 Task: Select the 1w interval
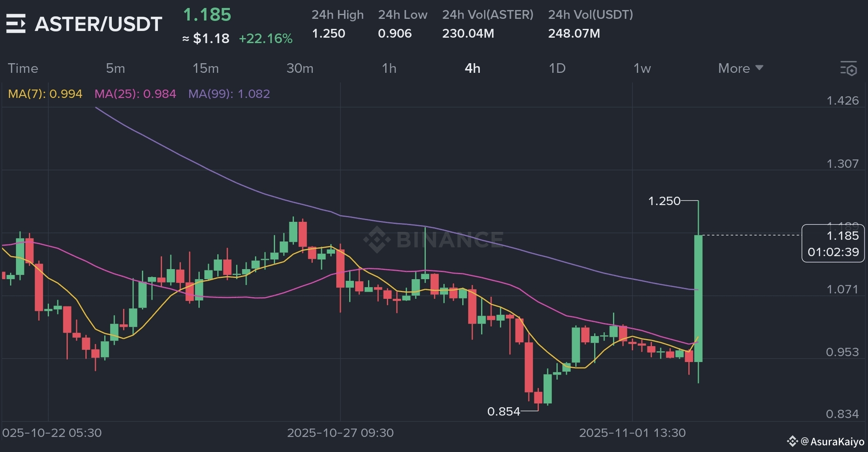[x=642, y=68]
